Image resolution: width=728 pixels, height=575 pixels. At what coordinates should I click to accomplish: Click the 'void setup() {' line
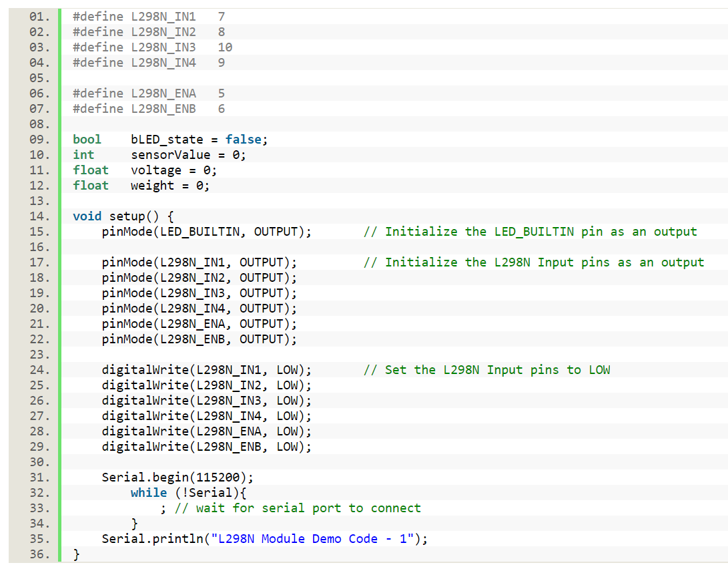click(x=123, y=216)
